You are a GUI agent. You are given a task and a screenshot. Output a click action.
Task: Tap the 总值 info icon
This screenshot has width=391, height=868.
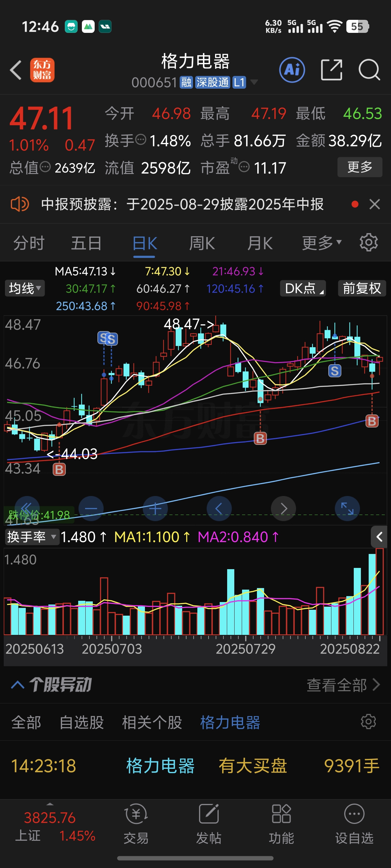[45, 166]
